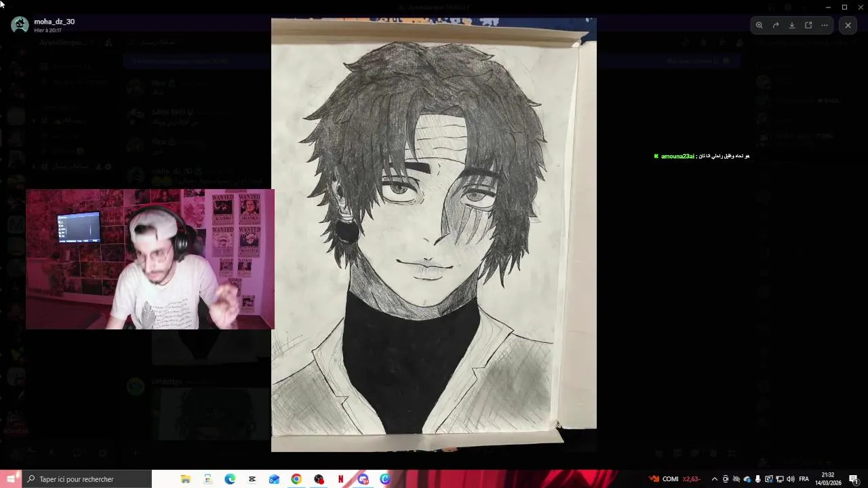Image resolution: width=868 pixels, height=488 pixels.
Task: Open Microsoft Store taskbar icon
Action: point(208,479)
